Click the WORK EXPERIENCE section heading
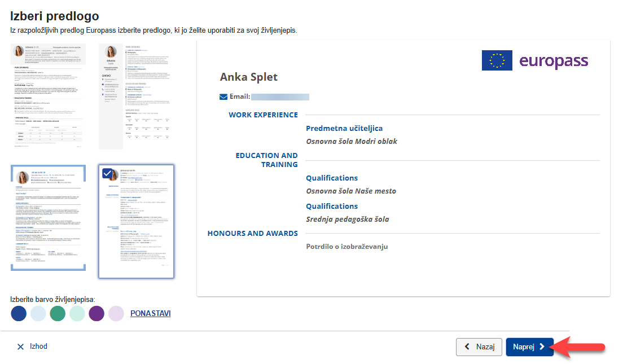The width and height of the screenshot is (623, 364). (263, 115)
